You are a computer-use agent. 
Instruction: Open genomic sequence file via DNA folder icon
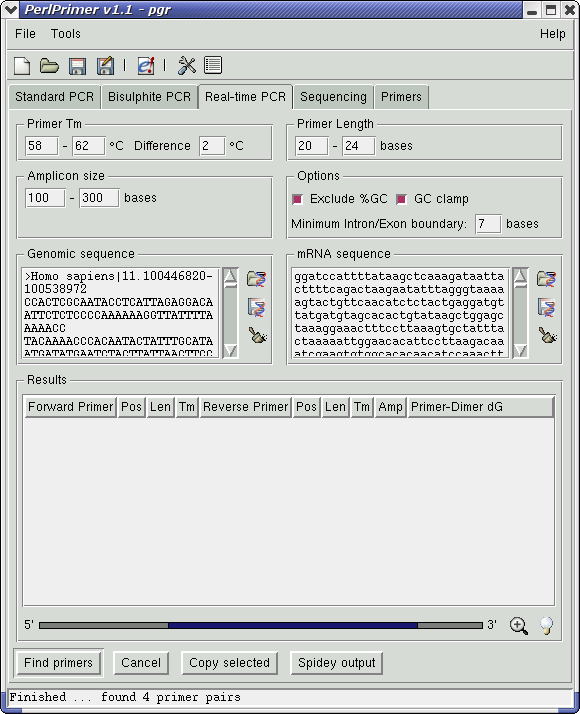tap(256, 279)
